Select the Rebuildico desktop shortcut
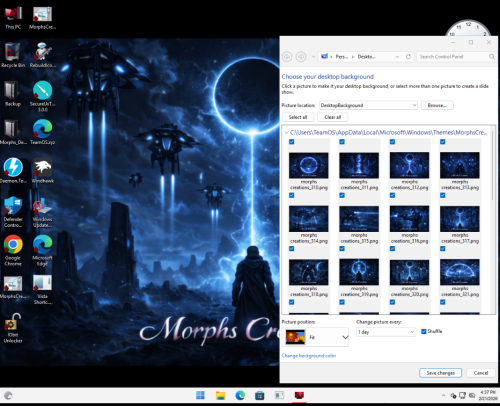Image resolution: width=500 pixels, height=406 pixels. [42, 55]
